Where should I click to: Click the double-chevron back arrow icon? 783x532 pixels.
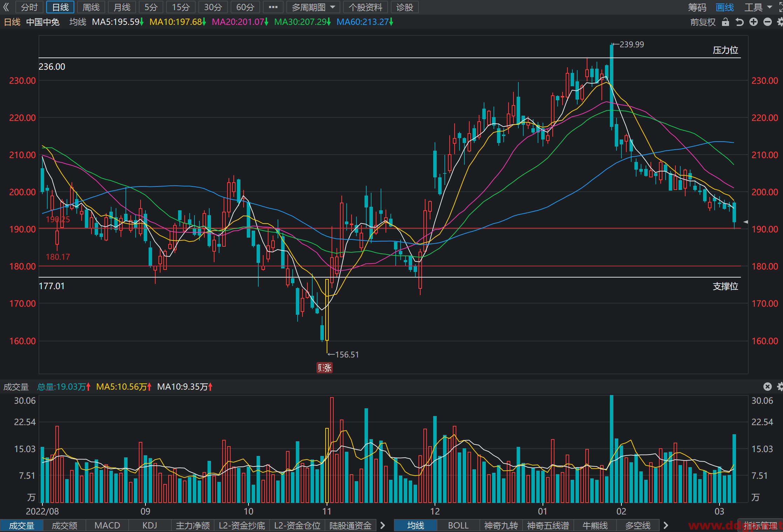click(6, 7)
